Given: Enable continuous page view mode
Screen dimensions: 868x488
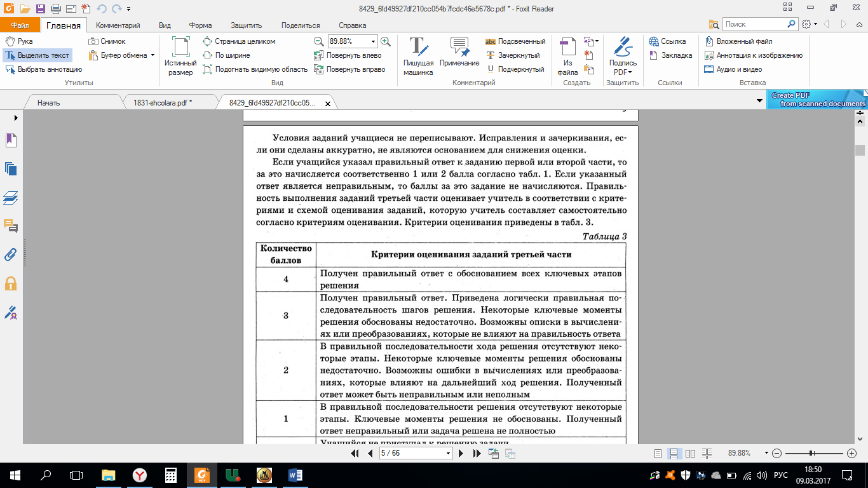Looking at the screenshot, I should (674, 454).
